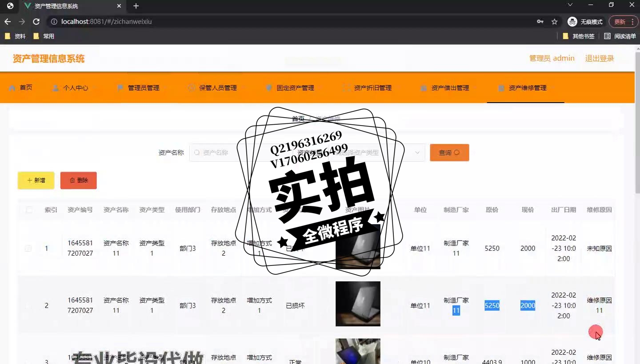Click the 管理员 admin user link
This screenshot has height=364, width=640.
(552, 58)
